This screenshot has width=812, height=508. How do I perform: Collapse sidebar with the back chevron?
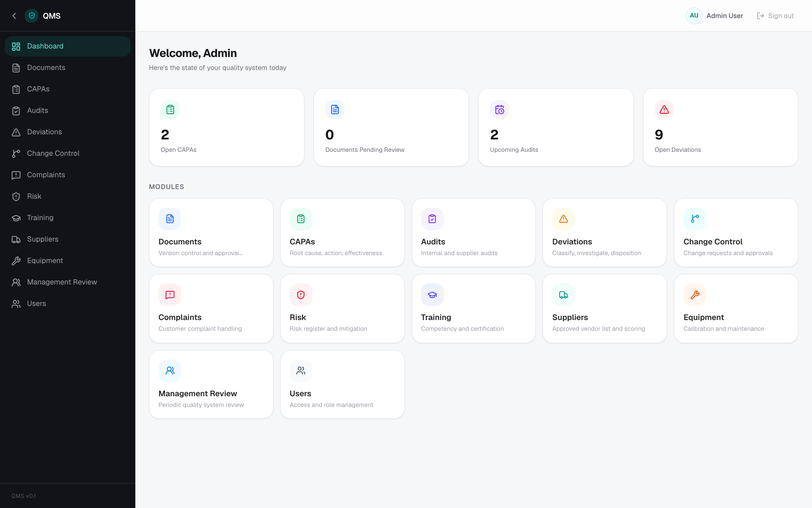coord(14,16)
